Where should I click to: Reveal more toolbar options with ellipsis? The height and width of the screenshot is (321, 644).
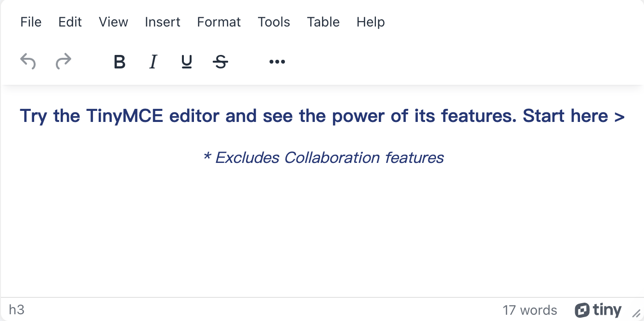click(277, 62)
